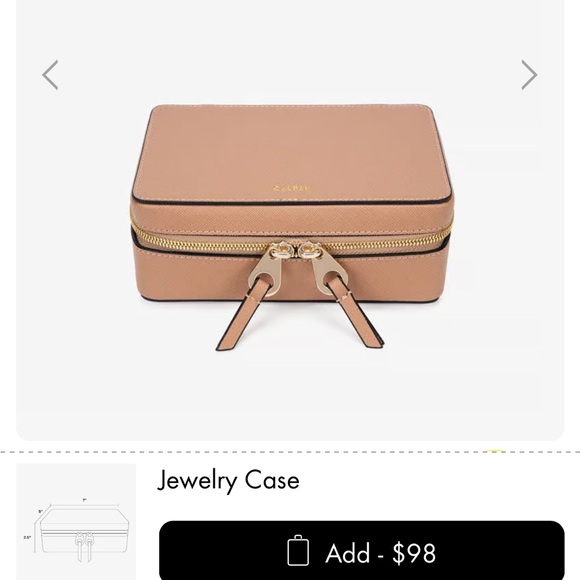The image size is (580, 580).
Task: Click the dashed divider below the photo
Action: tap(290, 452)
